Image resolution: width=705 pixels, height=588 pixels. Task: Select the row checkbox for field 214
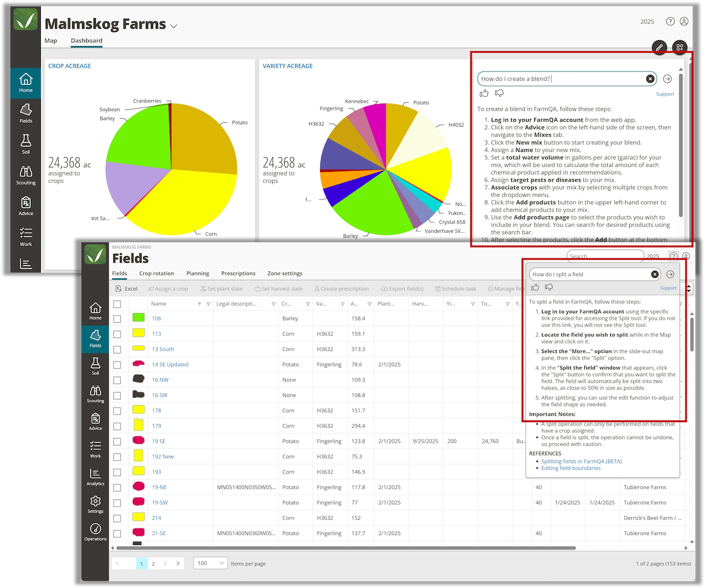point(117,518)
